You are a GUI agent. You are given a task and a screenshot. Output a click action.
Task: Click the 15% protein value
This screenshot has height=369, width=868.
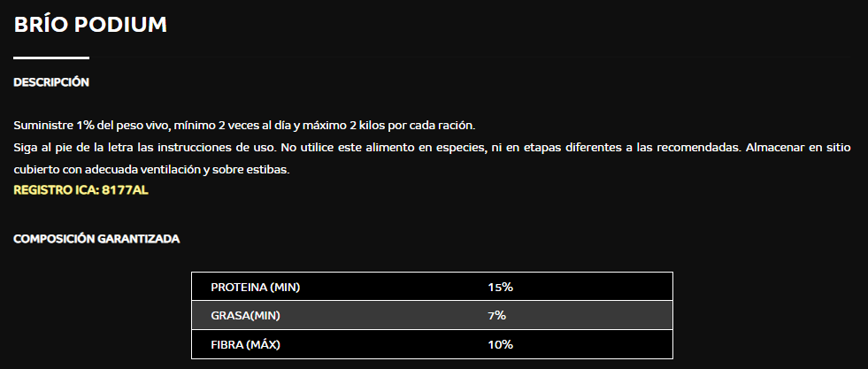point(501,287)
